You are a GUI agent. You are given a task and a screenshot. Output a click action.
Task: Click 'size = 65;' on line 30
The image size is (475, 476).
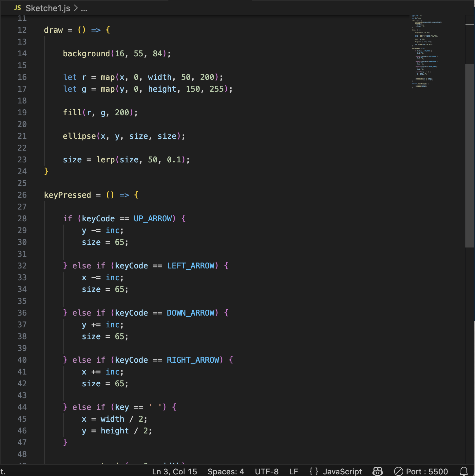click(105, 242)
